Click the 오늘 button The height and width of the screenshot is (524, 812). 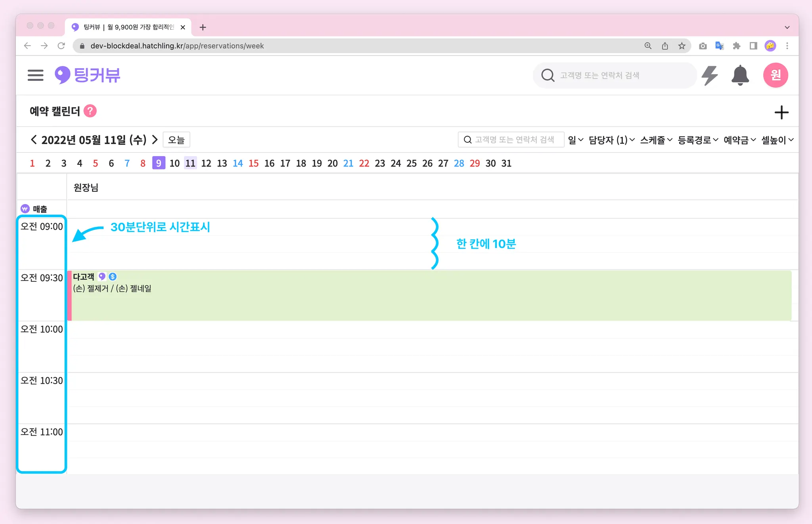click(176, 140)
